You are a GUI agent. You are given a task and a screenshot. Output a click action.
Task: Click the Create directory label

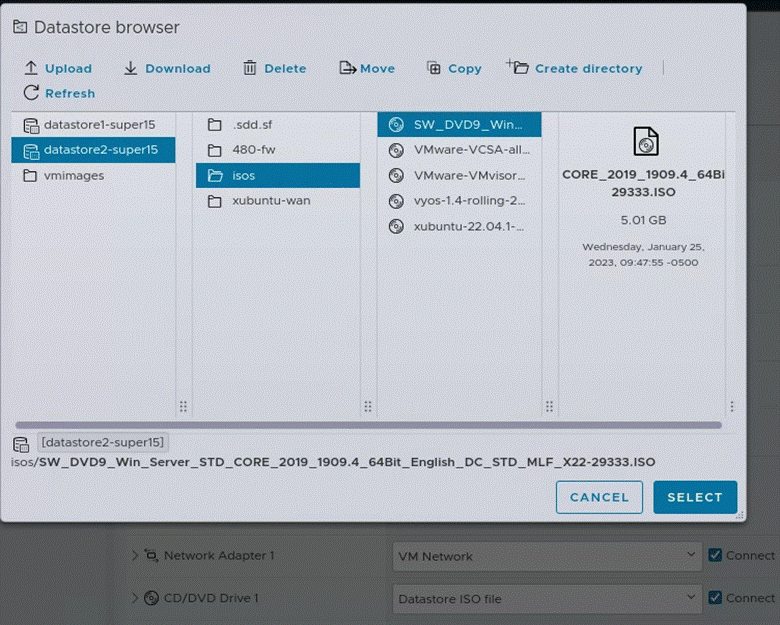click(588, 69)
